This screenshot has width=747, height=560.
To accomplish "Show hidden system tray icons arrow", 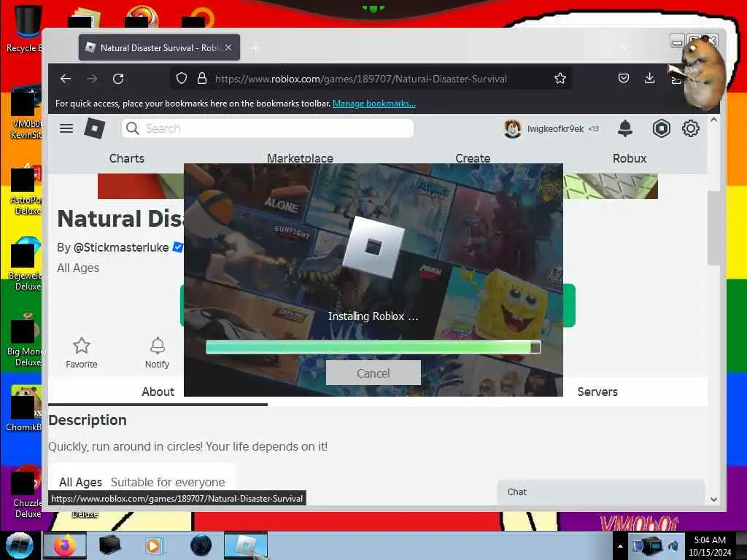I will [x=620, y=546].
